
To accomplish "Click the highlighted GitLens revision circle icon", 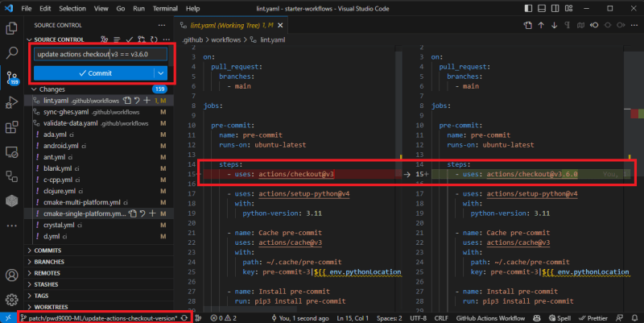I will [x=594, y=26].
